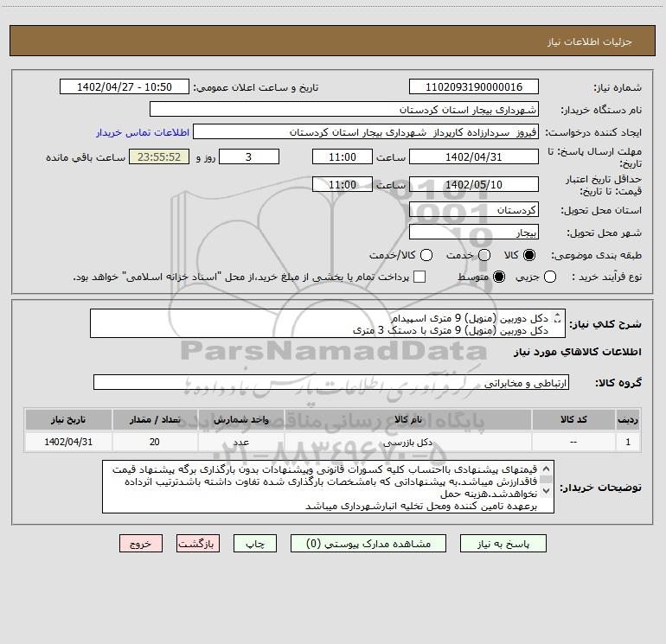666x644 pixels.
Task: Click the شماره نیاز field 1102093190000016
Action: (474, 86)
